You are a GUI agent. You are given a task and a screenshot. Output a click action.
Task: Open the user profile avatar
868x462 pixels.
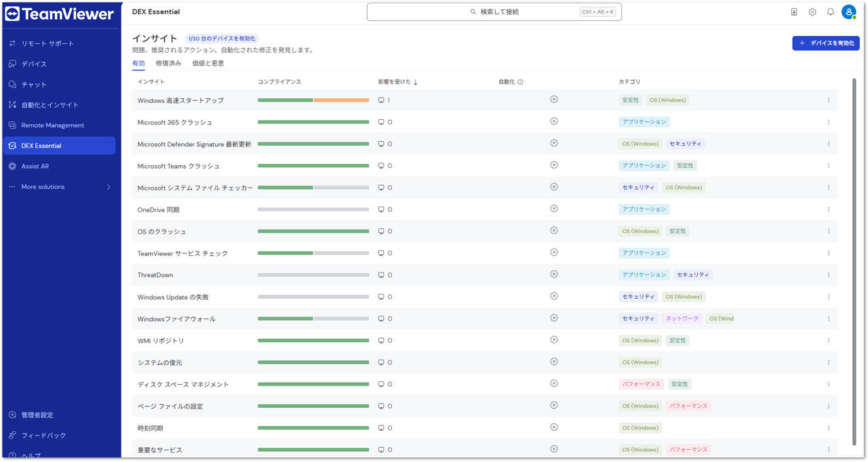848,12
